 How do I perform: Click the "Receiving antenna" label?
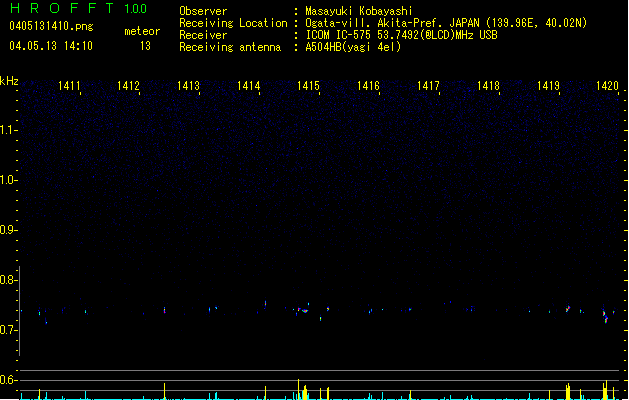coord(230,47)
